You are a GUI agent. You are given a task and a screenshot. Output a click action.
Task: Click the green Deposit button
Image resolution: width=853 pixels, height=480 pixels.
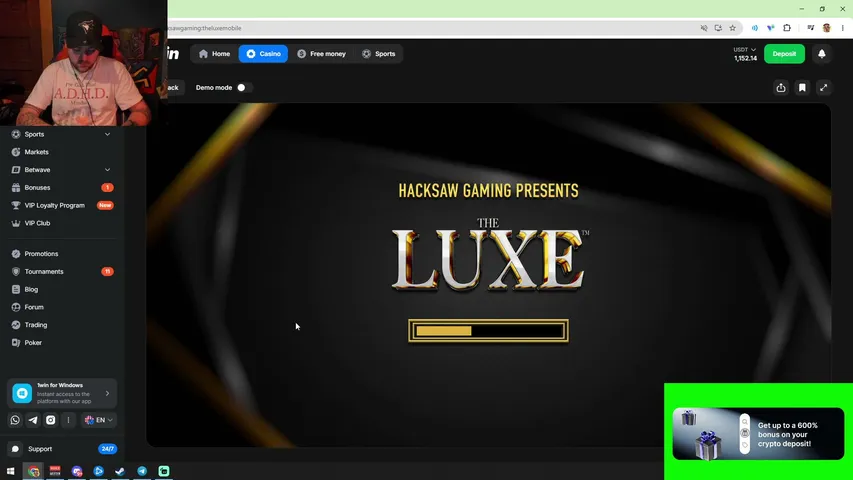click(784, 54)
